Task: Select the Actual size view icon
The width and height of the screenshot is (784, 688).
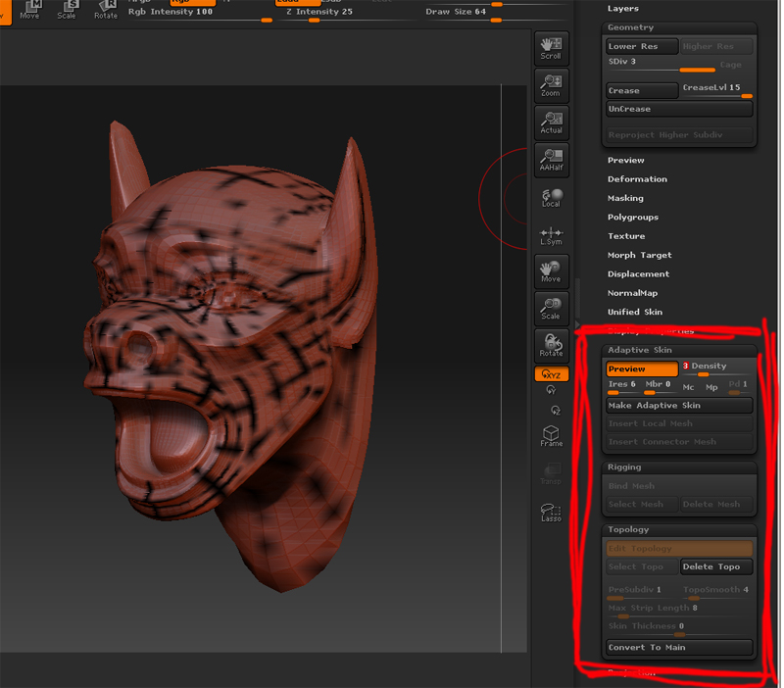Action: 551,122
